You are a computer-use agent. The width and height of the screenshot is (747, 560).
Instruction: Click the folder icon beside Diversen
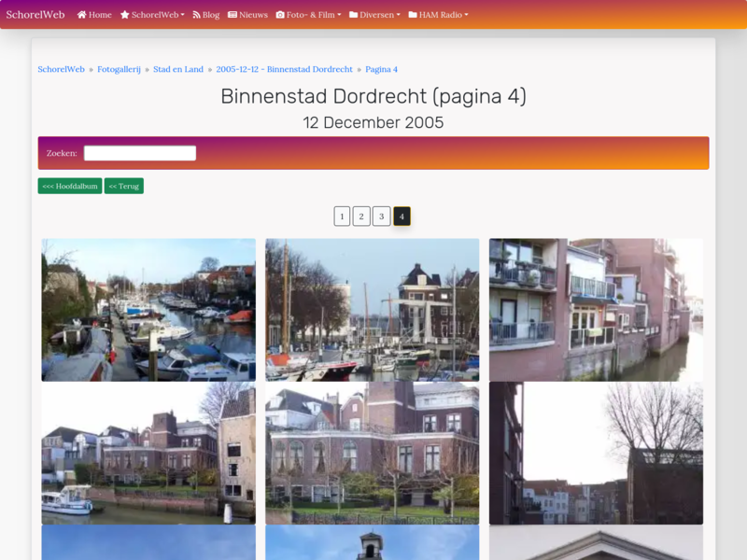354,15
